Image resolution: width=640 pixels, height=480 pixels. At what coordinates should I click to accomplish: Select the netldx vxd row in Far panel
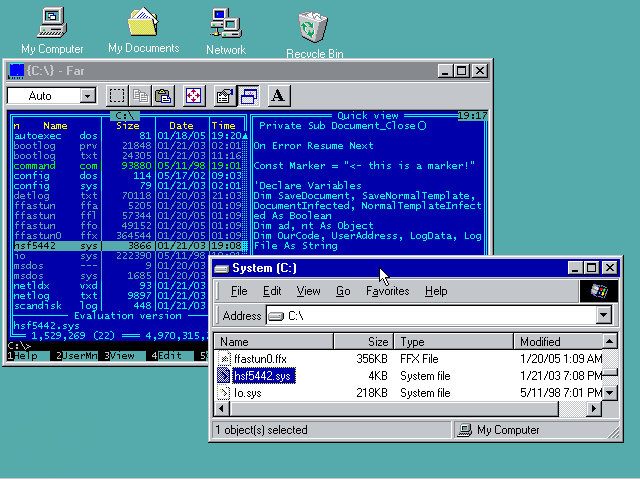point(110,286)
